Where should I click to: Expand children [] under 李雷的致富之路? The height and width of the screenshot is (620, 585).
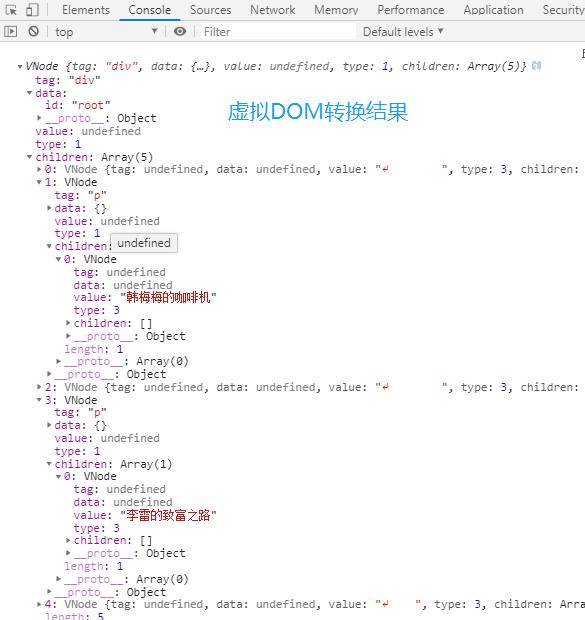click(x=68, y=540)
